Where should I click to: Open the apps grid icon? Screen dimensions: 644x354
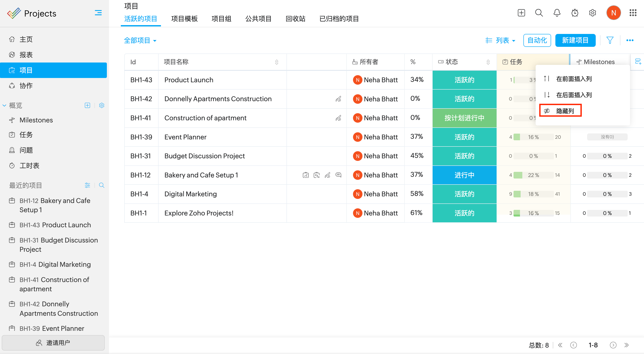tap(633, 13)
